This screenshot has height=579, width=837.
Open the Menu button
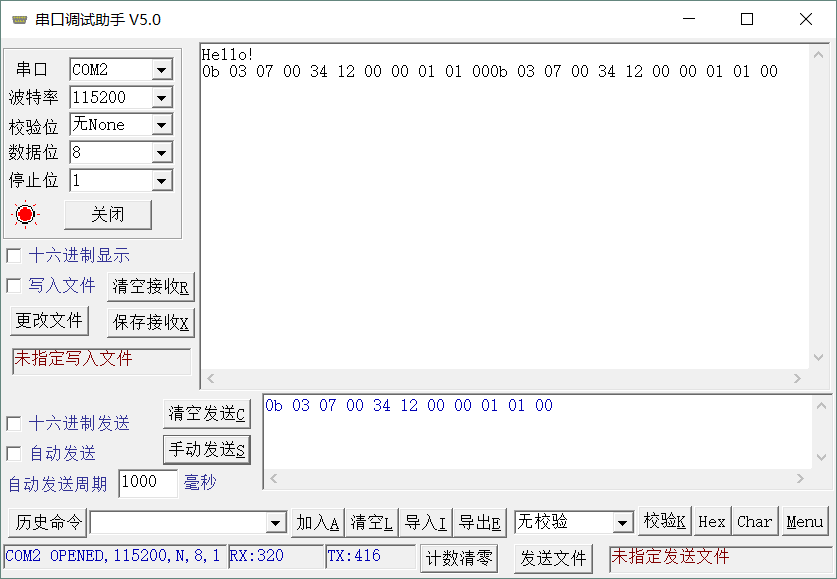804,521
